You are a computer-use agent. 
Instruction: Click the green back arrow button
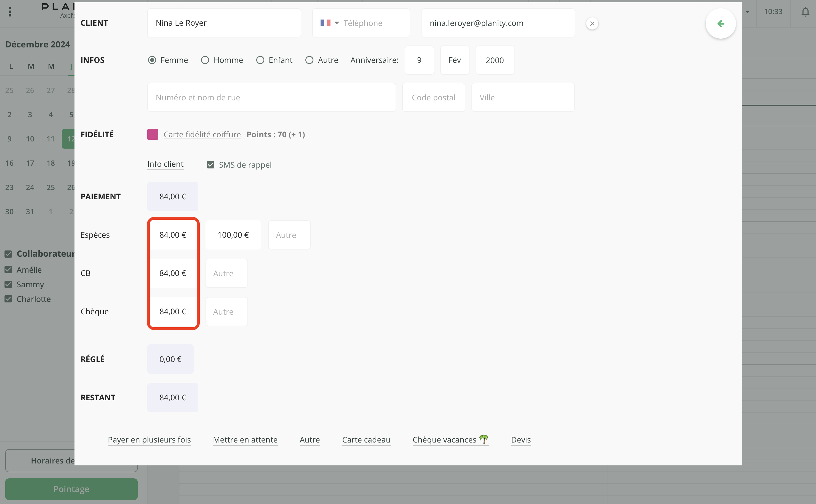point(720,24)
